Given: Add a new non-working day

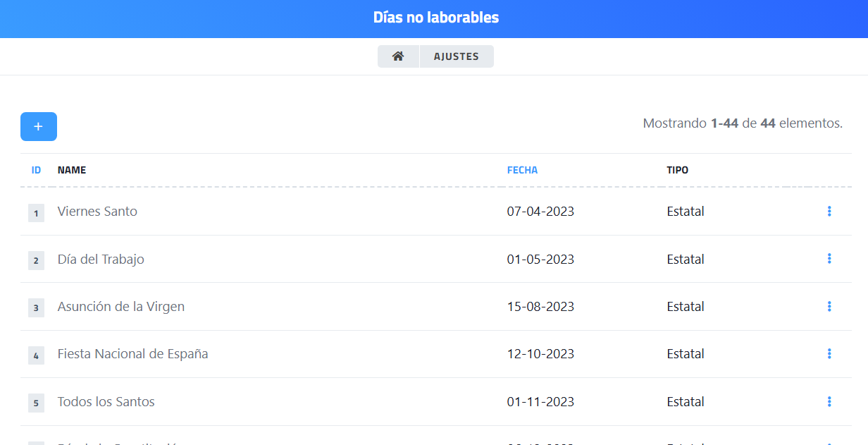Looking at the screenshot, I should pyautogui.click(x=39, y=127).
